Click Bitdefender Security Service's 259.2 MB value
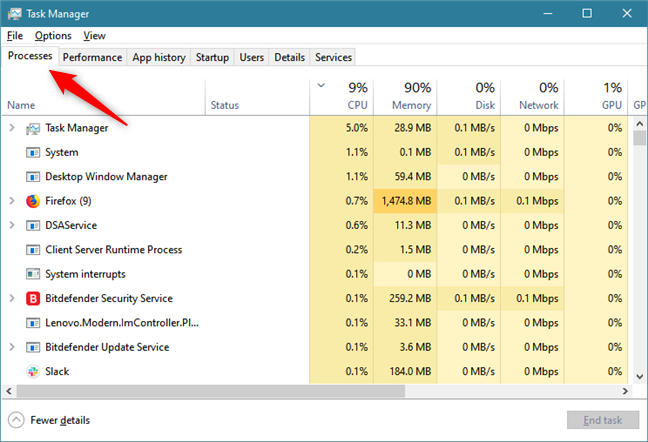The width and height of the screenshot is (648, 442). pyautogui.click(x=410, y=298)
